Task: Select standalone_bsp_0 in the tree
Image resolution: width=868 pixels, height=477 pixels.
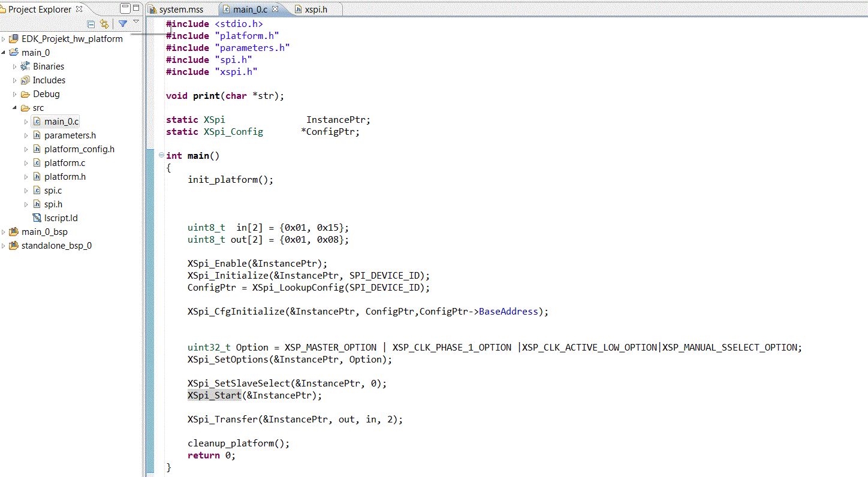Action: point(56,246)
